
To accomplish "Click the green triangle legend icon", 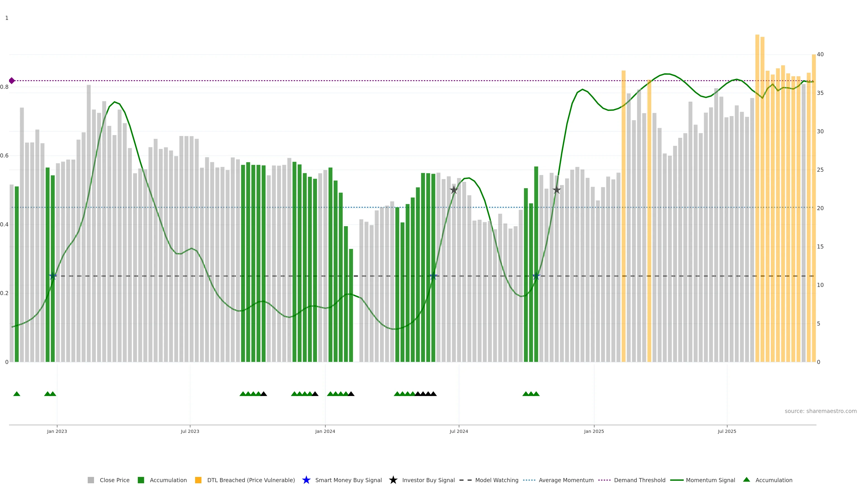I will pos(746,480).
